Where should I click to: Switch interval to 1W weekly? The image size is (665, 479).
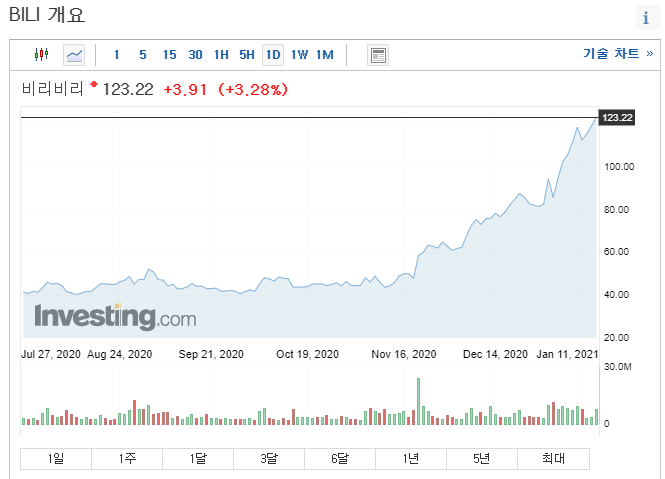click(x=299, y=55)
